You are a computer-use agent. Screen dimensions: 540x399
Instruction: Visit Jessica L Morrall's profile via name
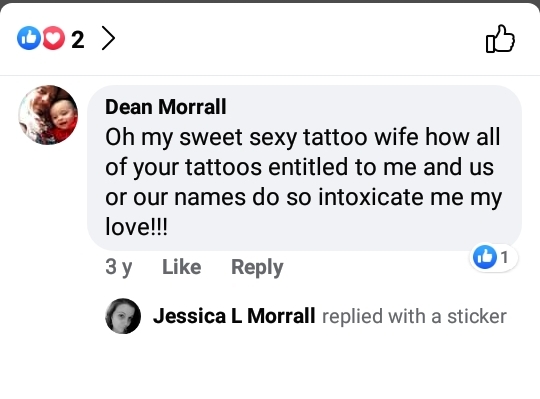tap(234, 316)
